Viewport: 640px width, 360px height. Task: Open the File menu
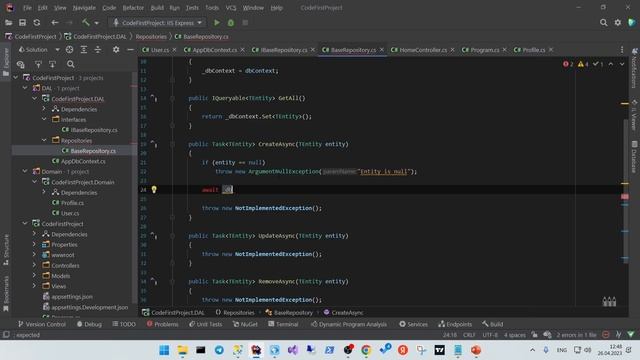tap(27, 8)
